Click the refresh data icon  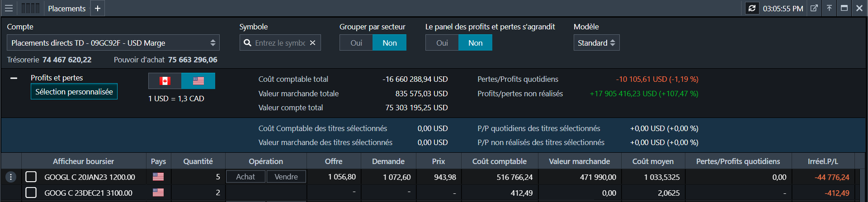(x=752, y=8)
